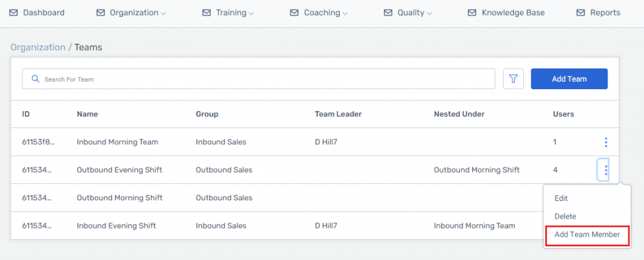Open the Organization breadcrumb link

[38, 47]
